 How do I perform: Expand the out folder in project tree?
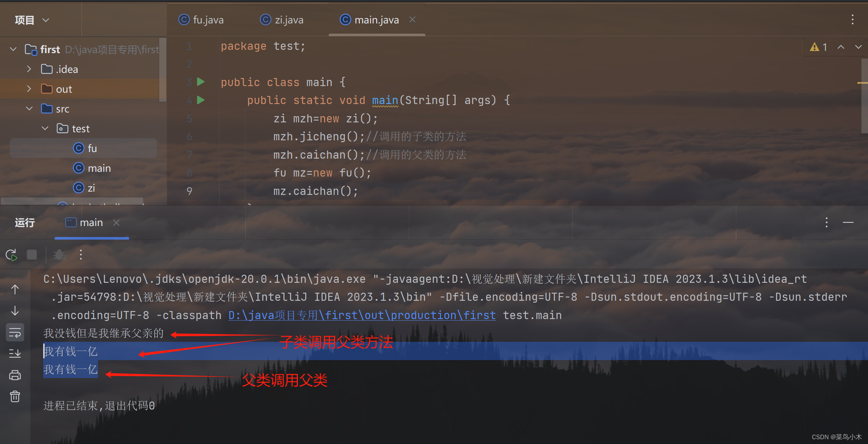[x=29, y=89]
